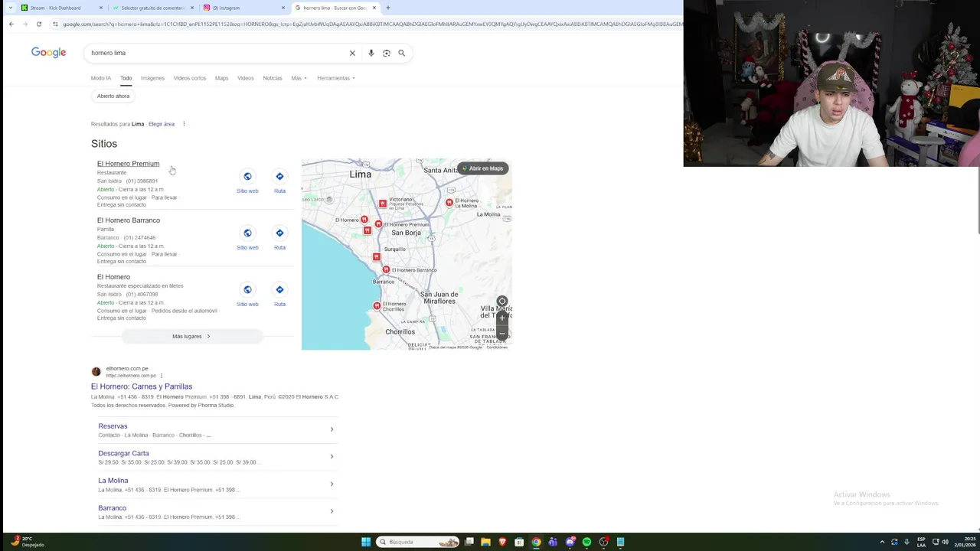
Task: Switch to Maps results tab
Action: tap(221, 78)
